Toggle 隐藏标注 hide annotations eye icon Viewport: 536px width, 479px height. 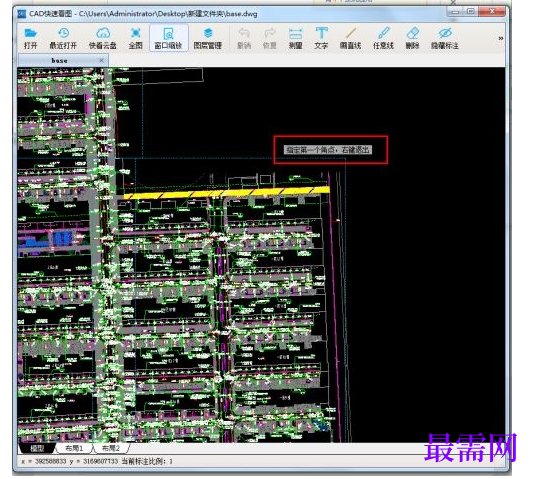pos(445,38)
